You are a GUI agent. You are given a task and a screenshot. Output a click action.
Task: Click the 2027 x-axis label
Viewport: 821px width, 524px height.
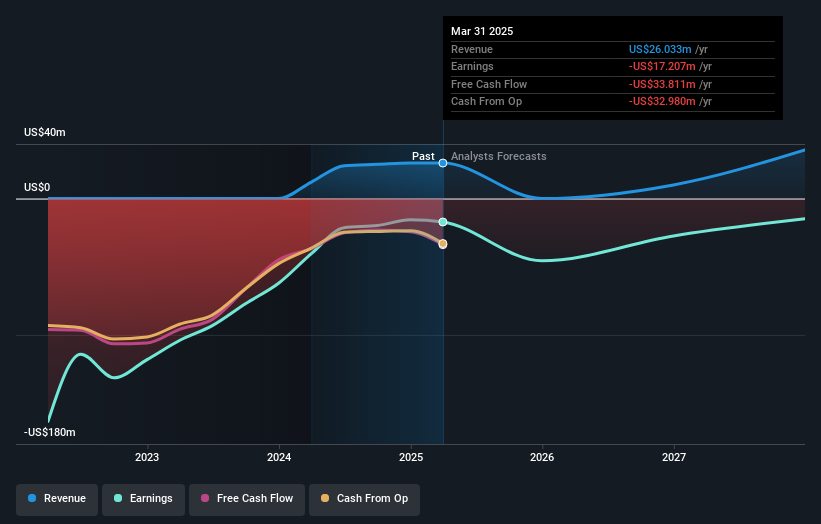(674, 458)
